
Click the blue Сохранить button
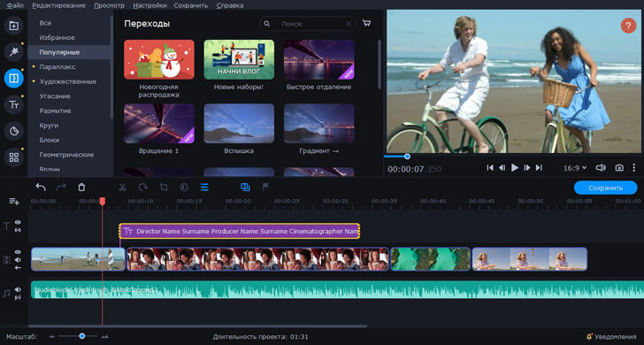(605, 188)
